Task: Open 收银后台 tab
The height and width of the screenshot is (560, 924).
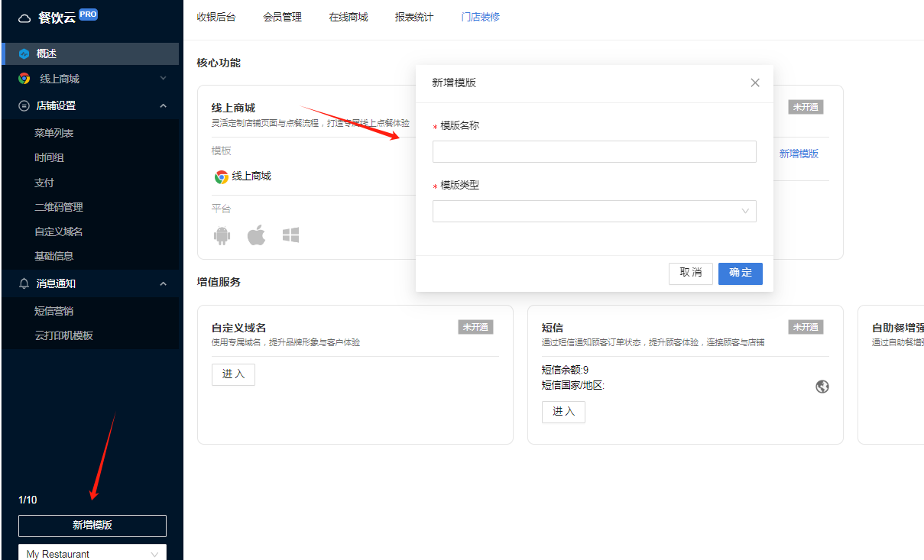Action: pyautogui.click(x=216, y=17)
